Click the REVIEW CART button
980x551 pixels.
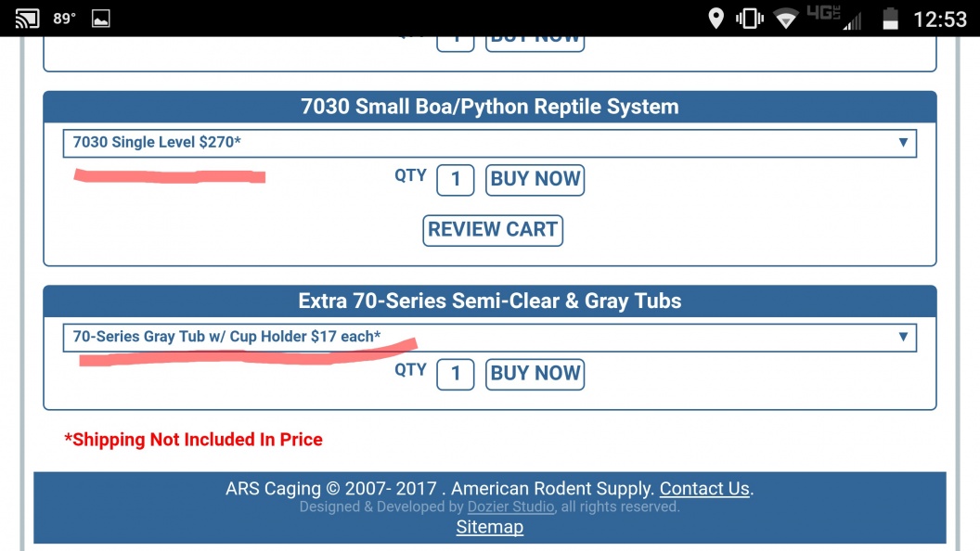pyautogui.click(x=493, y=231)
